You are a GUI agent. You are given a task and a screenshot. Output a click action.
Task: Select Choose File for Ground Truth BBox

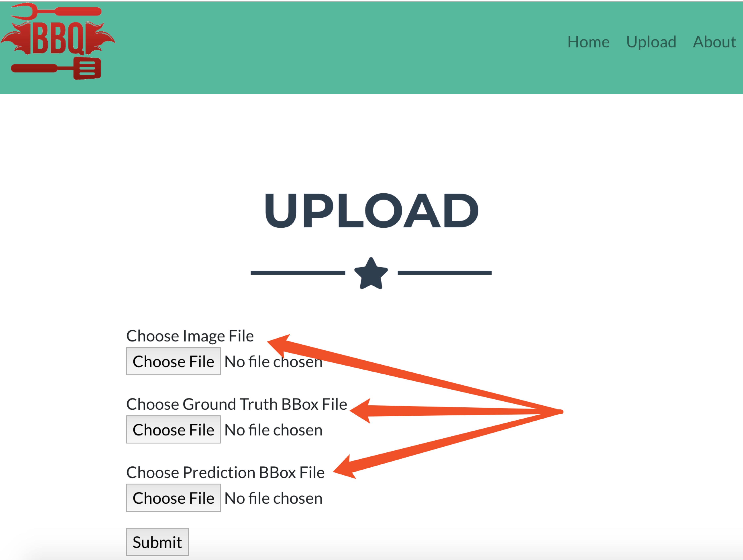(x=173, y=430)
